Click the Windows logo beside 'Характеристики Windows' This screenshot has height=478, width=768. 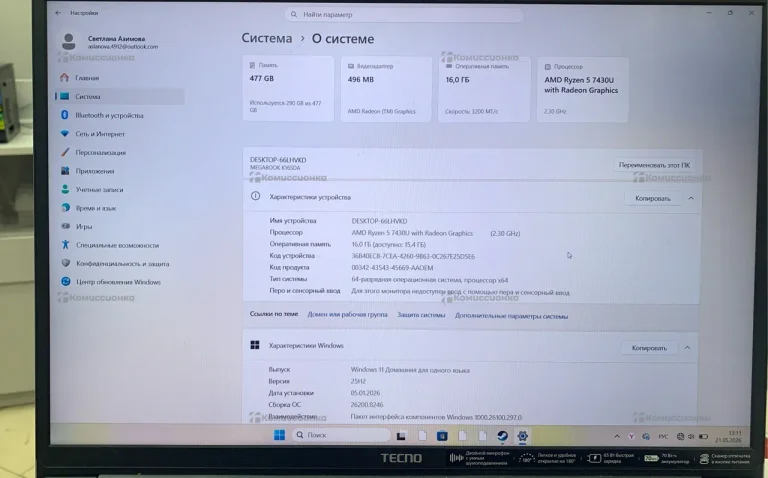coord(255,345)
